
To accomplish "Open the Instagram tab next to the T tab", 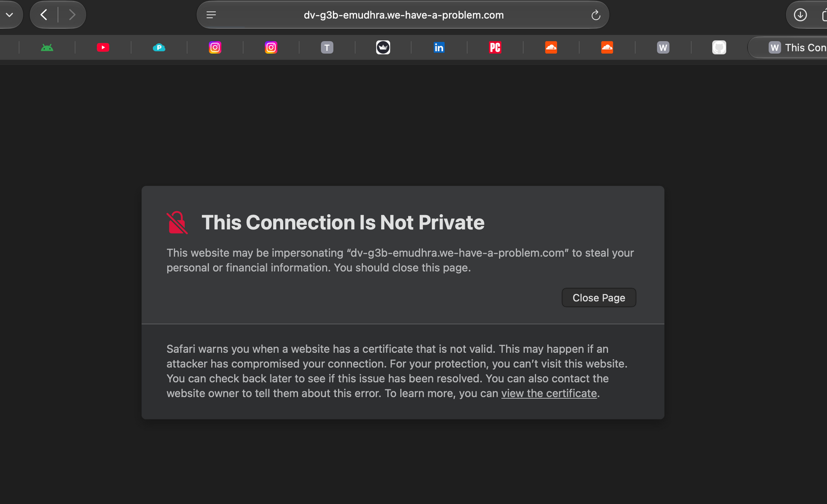I will (x=271, y=47).
